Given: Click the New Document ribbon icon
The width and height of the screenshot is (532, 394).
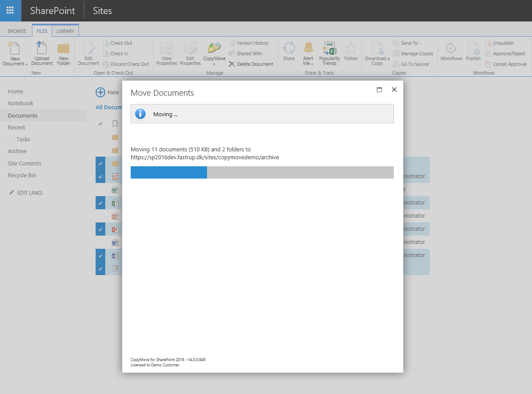Looking at the screenshot, I should (x=14, y=48).
